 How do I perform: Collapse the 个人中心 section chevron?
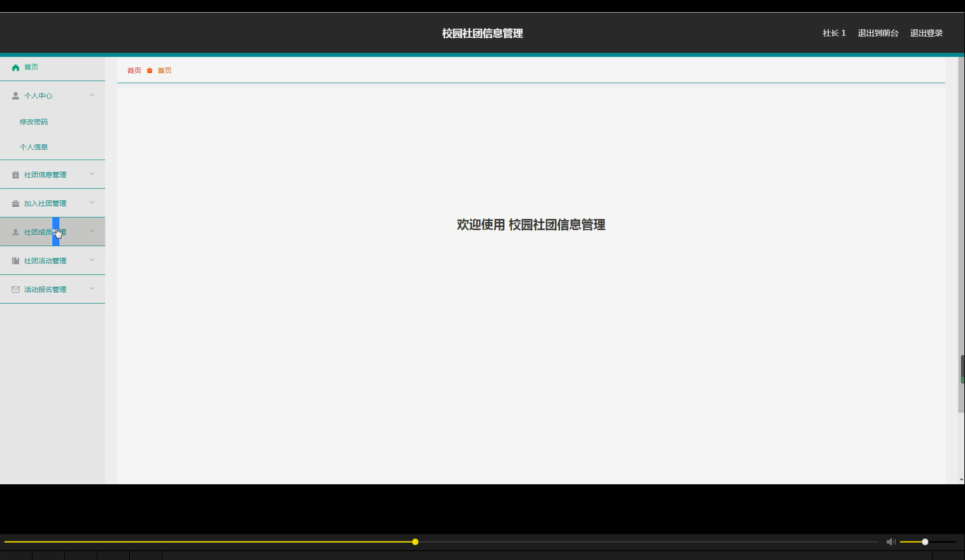pos(92,95)
